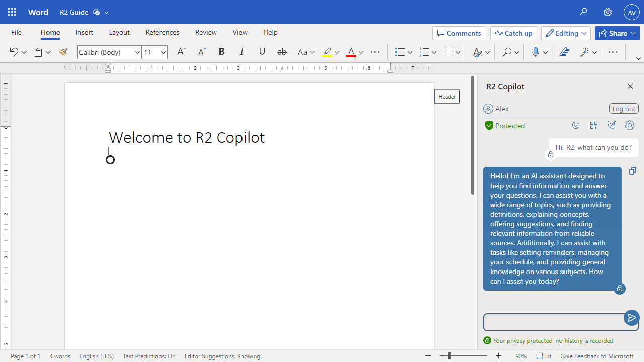Viewport: 644px width, 362px height.
Task: Open R2 Copilot settings gear
Action: click(630, 125)
